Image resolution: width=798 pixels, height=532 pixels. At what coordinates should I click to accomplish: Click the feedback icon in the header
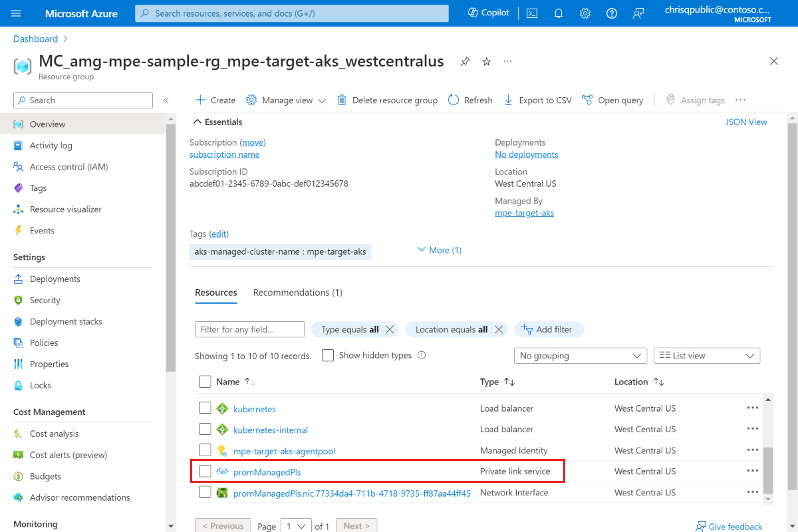[638, 13]
